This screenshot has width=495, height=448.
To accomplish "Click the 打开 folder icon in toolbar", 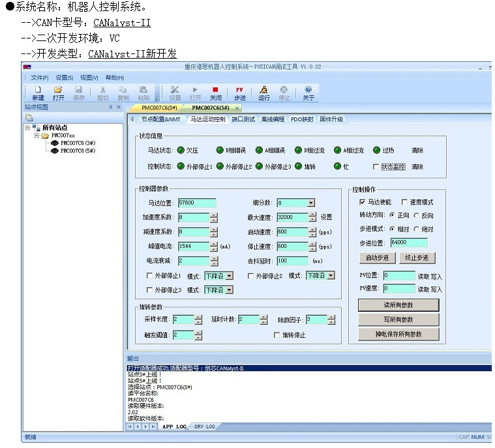I will [x=58, y=93].
